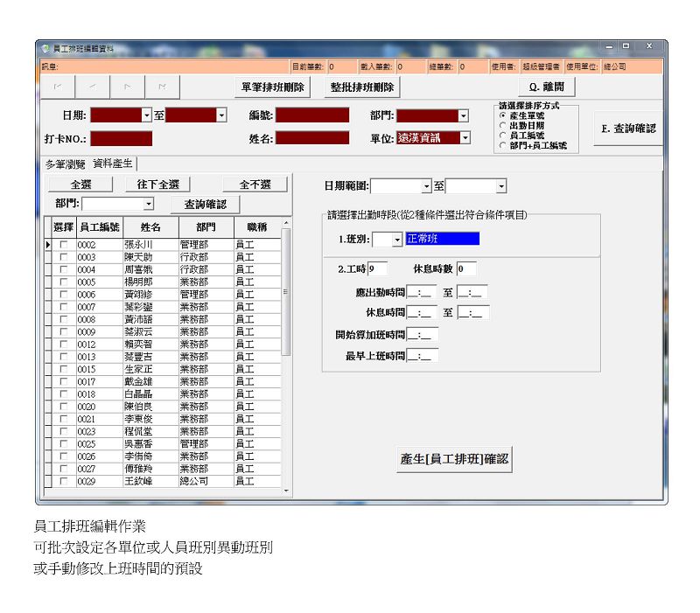Click the last record navigation arrow
This screenshot has width=700, height=613.
(x=163, y=87)
